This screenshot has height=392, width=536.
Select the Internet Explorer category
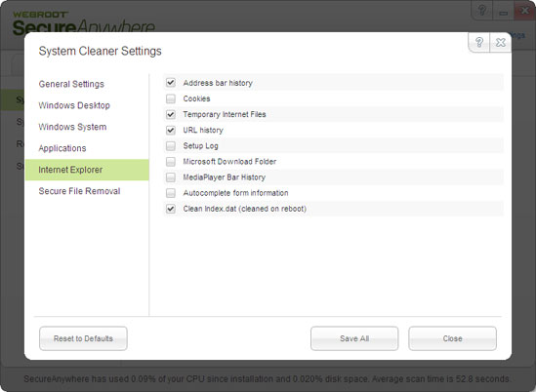point(87,170)
